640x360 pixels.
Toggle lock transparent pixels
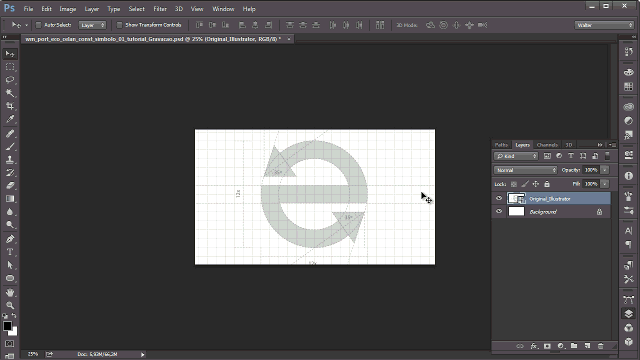514,184
